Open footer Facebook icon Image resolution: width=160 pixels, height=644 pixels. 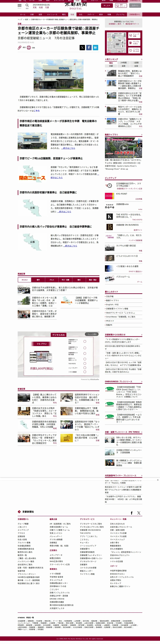(x=132, y=513)
